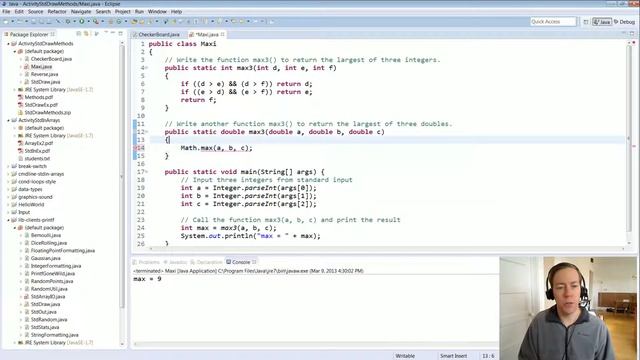The image size is (640, 360).
Task: Collapse all in Package Explorer toolbar
Action: pyautogui.click(x=79, y=34)
